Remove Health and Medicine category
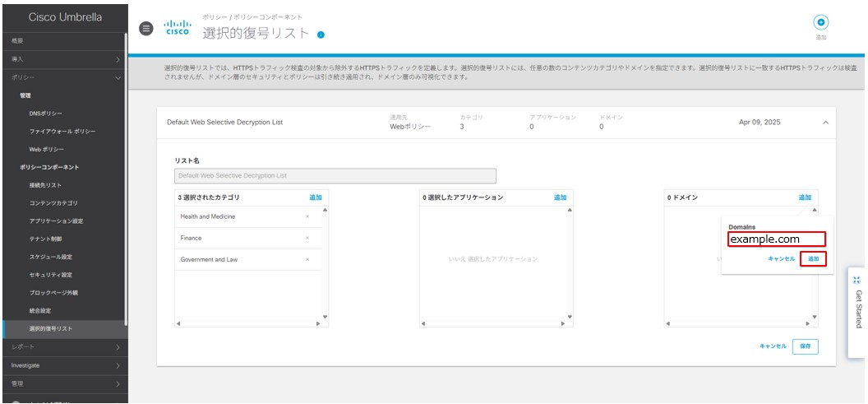 click(307, 216)
